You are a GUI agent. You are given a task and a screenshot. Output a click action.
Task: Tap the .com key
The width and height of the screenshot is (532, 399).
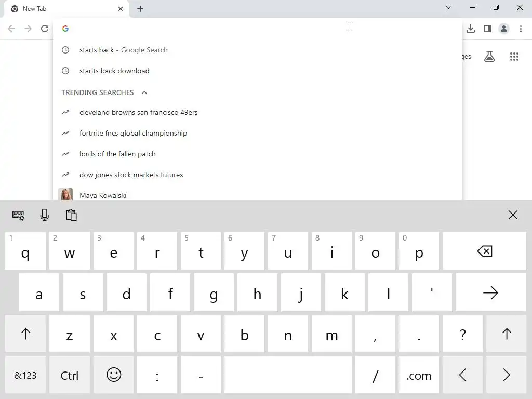point(419,375)
